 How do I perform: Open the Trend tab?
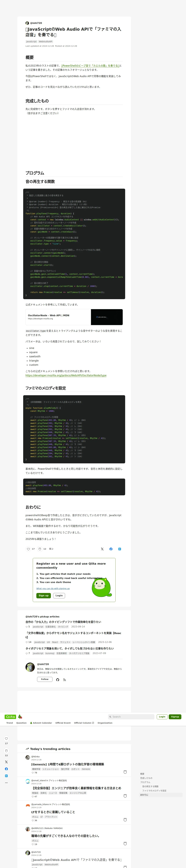[9, 723]
